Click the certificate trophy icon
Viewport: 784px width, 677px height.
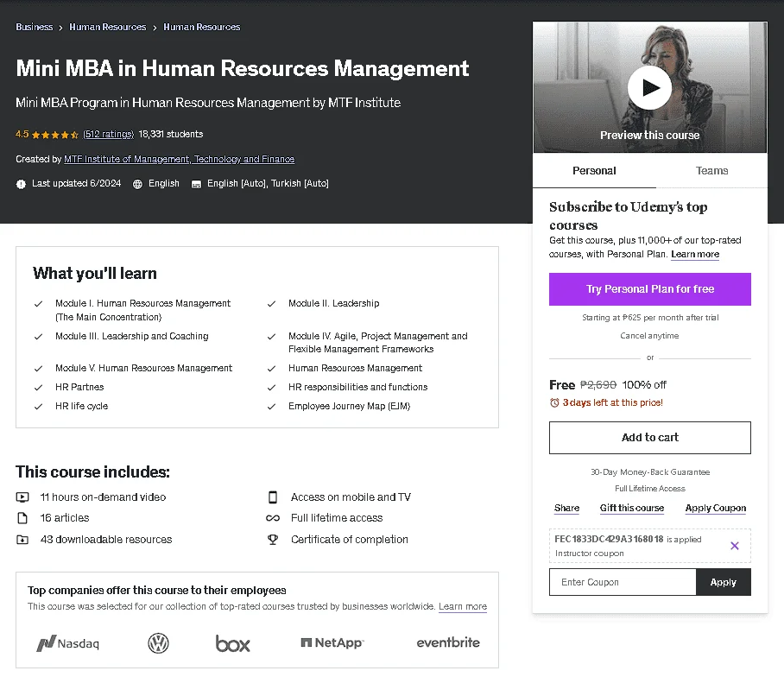pos(273,540)
